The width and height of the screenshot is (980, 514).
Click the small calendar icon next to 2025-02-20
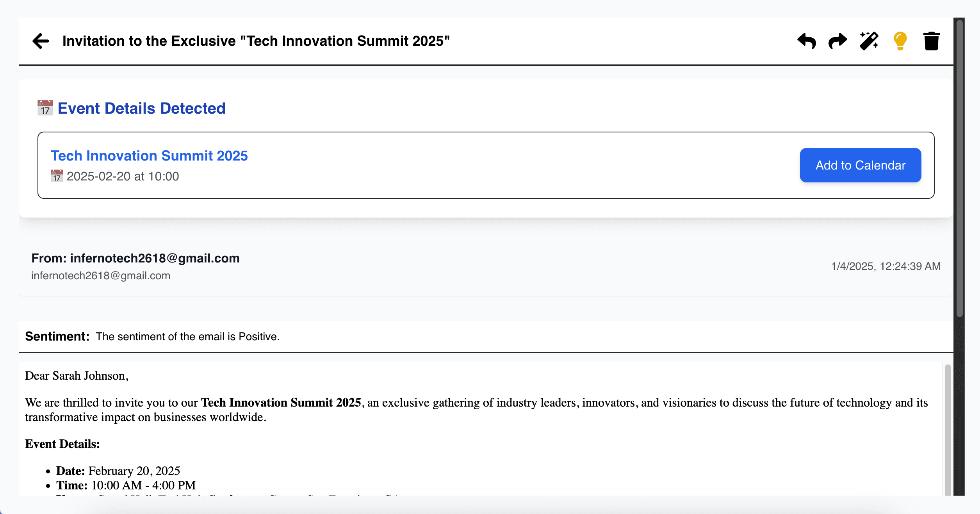click(57, 176)
